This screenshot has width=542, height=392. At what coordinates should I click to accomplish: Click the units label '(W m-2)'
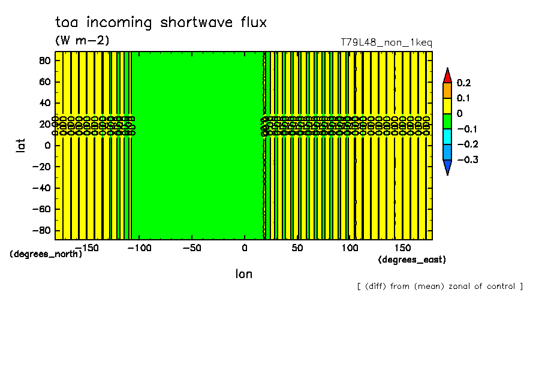pos(82,40)
